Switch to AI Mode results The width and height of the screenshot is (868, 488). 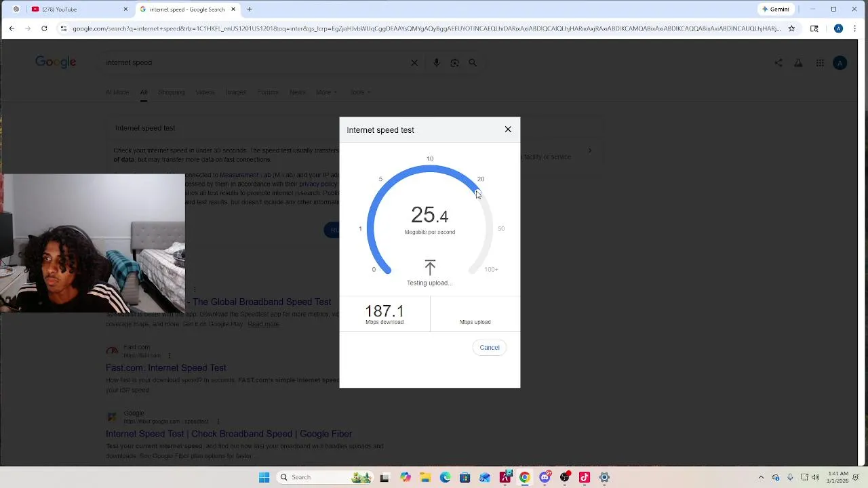(117, 92)
